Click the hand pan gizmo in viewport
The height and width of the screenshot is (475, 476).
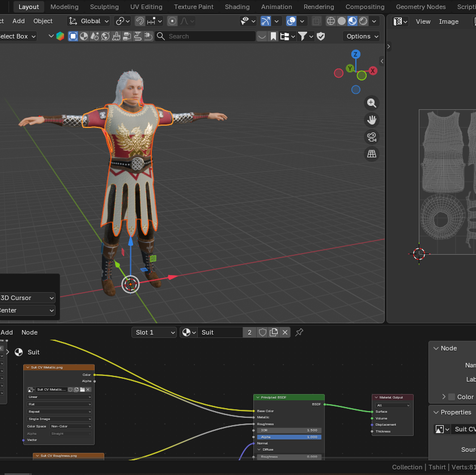point(372,120)
